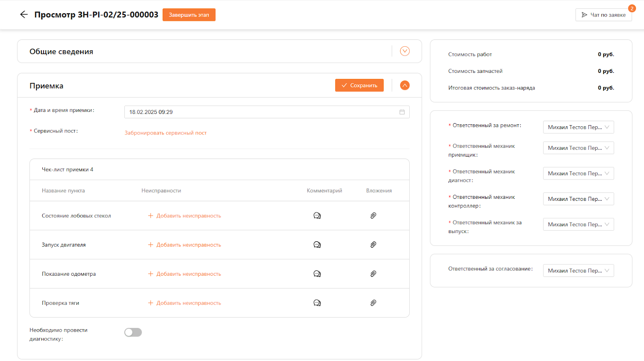Toggle Необходимо провести диагностику switch

click(133, 332)
